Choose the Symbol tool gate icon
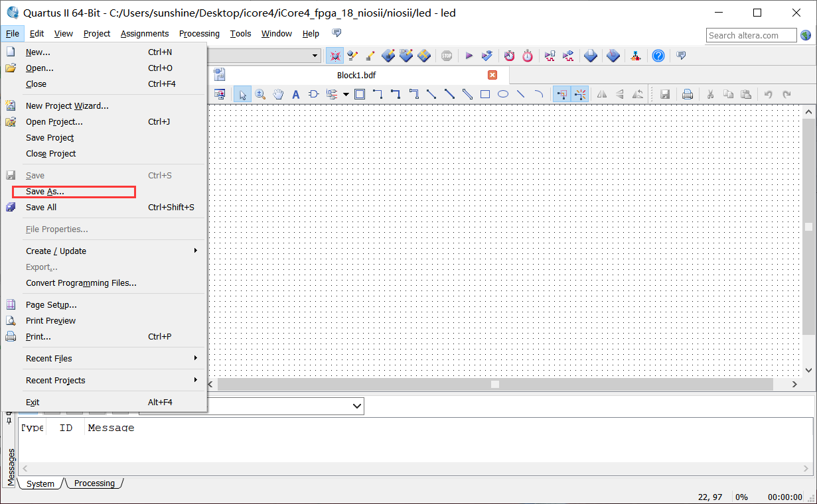The image size is (817, 504). tap(314, 94)
